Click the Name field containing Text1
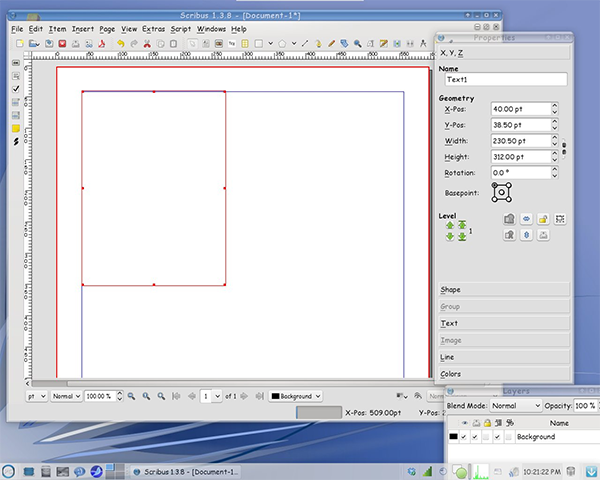 tap(506, 80)
